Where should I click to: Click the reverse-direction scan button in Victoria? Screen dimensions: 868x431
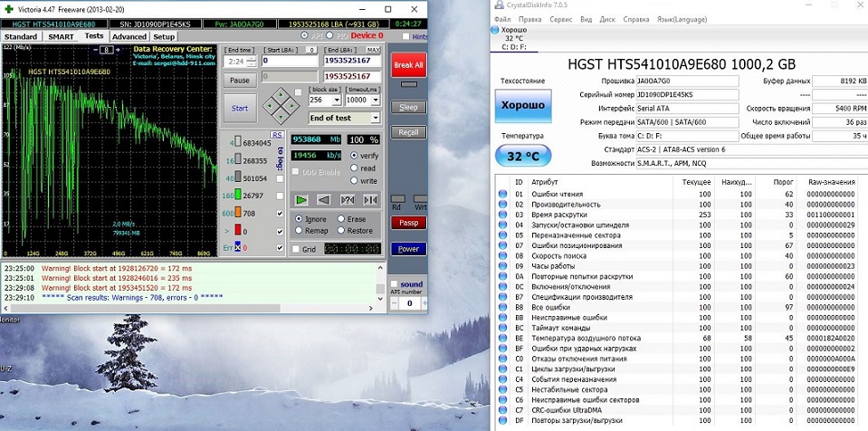tap(324, 199)
